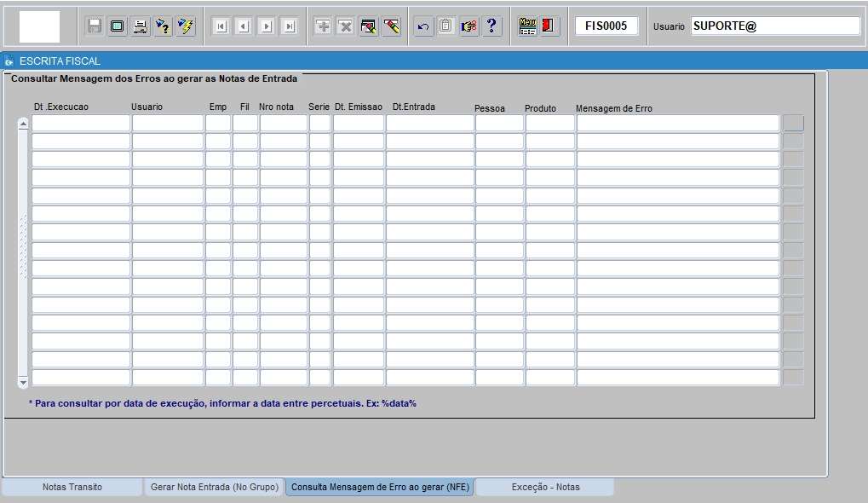Click first row Mensagem de Erro field
Image resolution: width=868 pixels, height=503 pixels.
click(678, 124)
